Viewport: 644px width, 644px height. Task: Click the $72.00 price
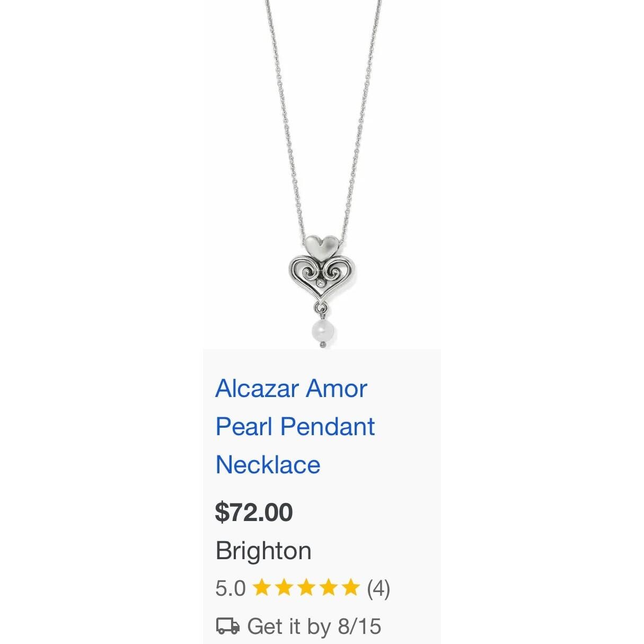[x=254, y=512]
